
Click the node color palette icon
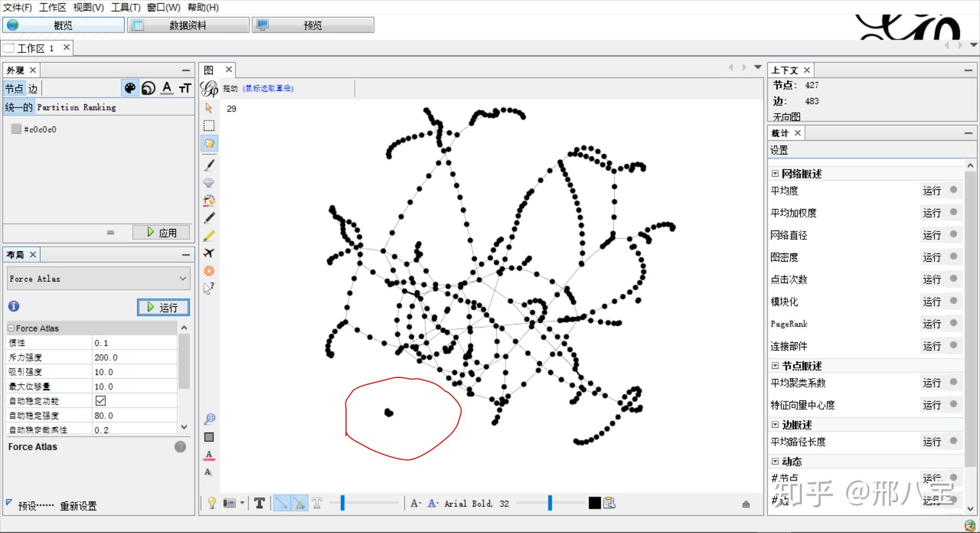point(130,88)
